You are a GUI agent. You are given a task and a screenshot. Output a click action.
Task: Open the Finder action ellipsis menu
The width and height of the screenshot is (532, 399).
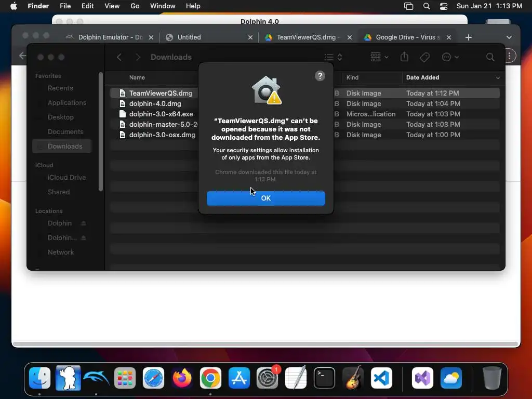pos(450,57)
